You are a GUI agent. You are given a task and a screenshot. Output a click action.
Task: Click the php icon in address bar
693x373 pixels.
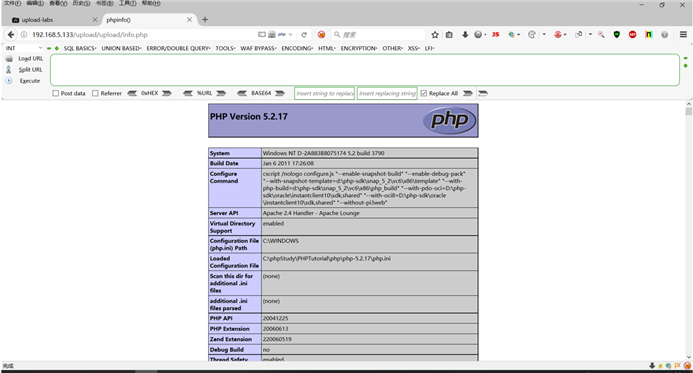click(282, 34)
